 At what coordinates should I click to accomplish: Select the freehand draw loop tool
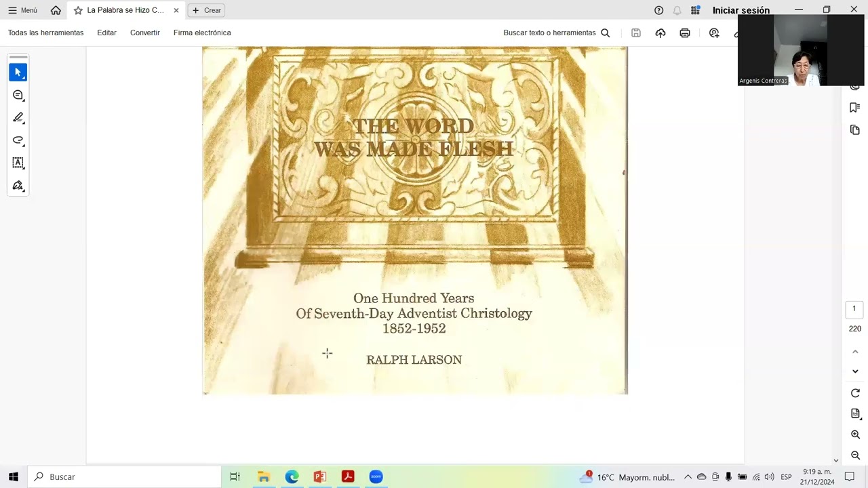point(18,140)
